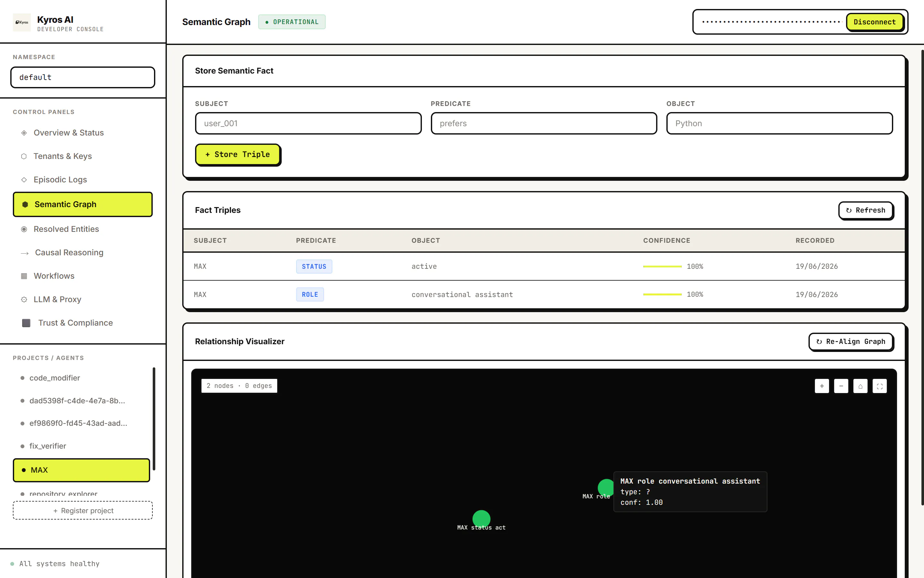Image resolution: width=924 pixels, height=578 pixels.
Task: Zoom in the graph with plus icon
Action: [822, 386]
